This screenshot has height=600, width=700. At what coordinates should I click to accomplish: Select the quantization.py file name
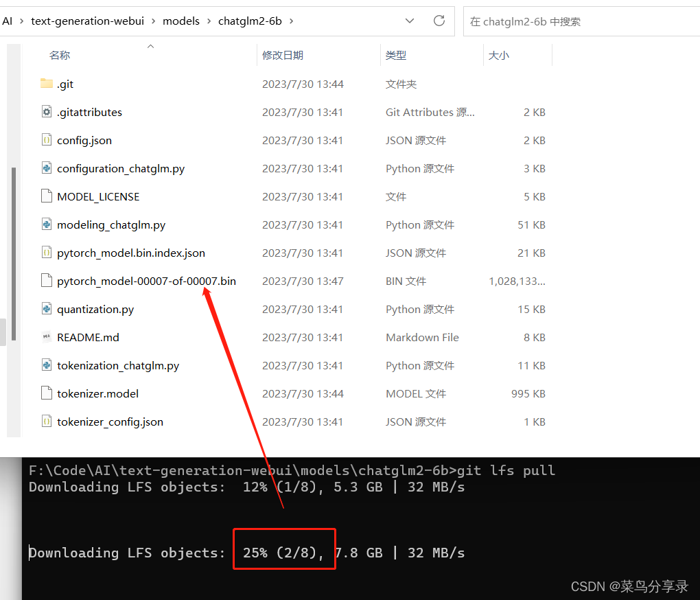[x=95, y=309]
